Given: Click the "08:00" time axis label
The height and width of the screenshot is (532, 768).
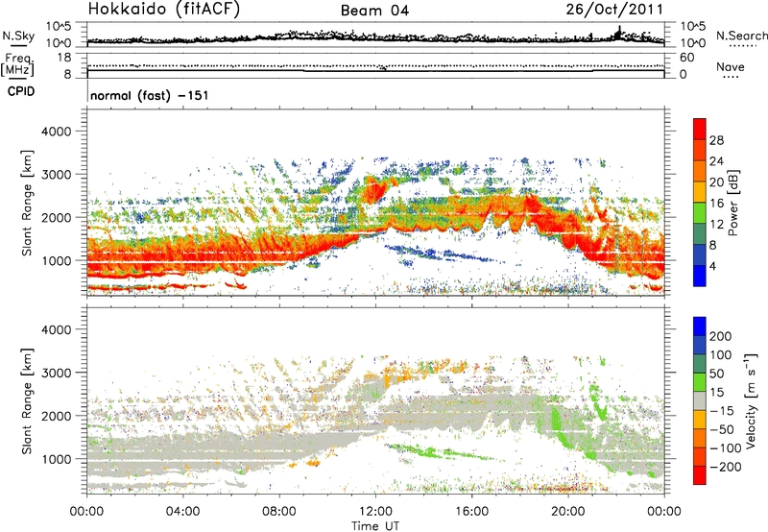Looking at the screenshot, I should tap(279, 512).
